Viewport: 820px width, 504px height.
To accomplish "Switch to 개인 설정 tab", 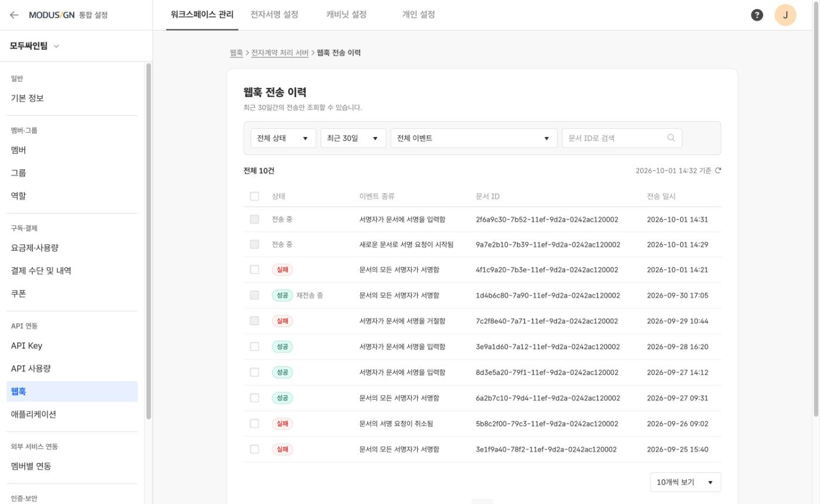I will tap(418, 15).
